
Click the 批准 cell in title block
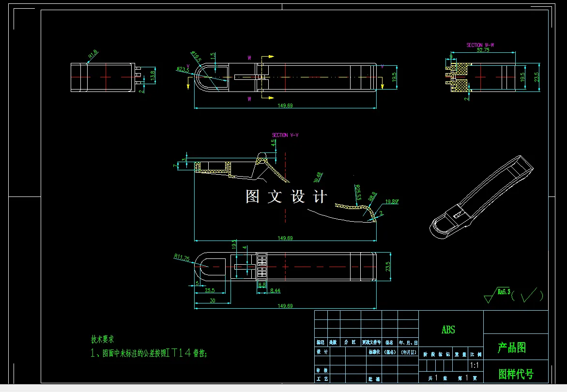pos(374,379)
